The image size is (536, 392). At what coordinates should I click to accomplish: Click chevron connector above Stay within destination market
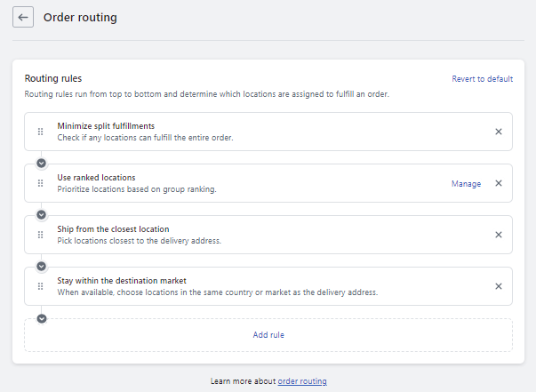(x=41, y=267)
